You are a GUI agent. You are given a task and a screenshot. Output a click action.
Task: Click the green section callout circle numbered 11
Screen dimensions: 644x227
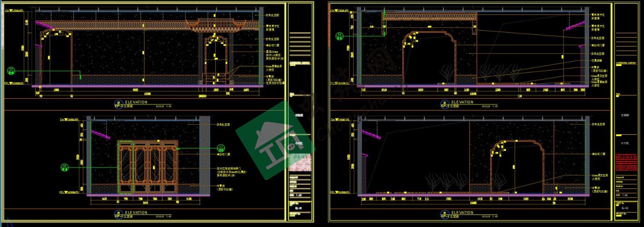(x=221, y=147)
